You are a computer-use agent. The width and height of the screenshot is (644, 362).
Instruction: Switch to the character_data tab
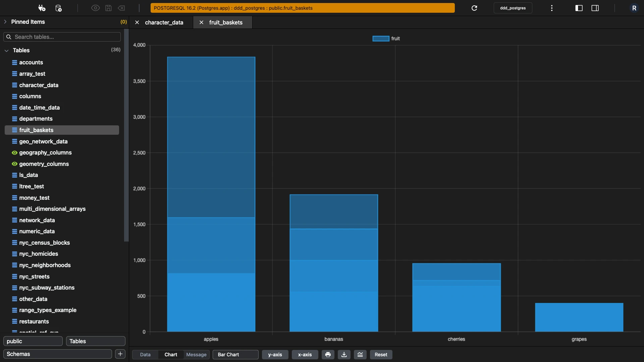click(164, 22)
